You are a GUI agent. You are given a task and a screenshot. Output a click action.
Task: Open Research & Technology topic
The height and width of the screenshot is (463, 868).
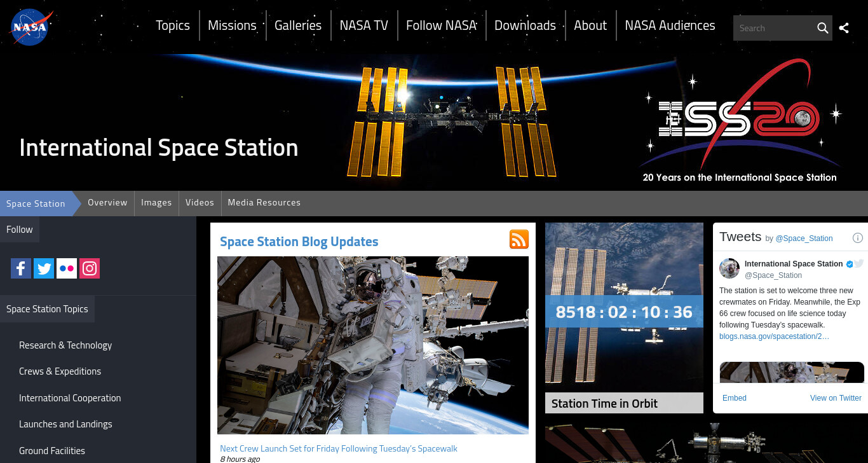click(x=65, y=345)
